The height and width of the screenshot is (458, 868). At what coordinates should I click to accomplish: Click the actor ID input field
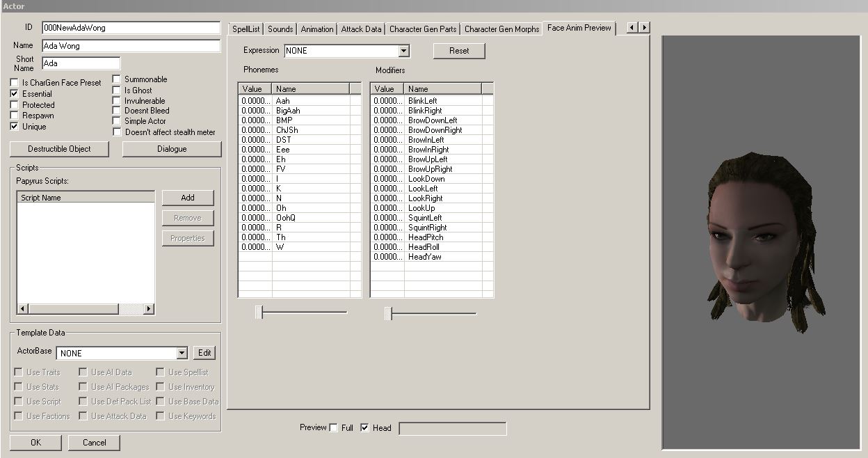point(131,28)
